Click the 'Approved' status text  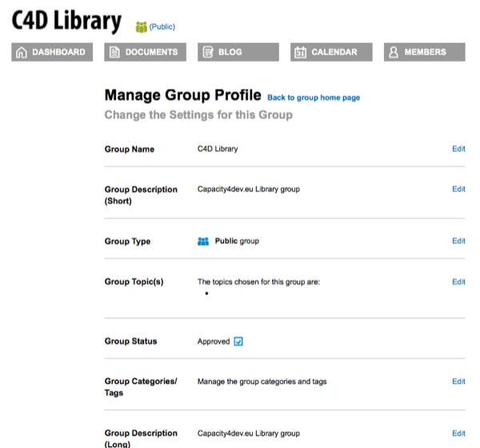(x=214, y=342)
